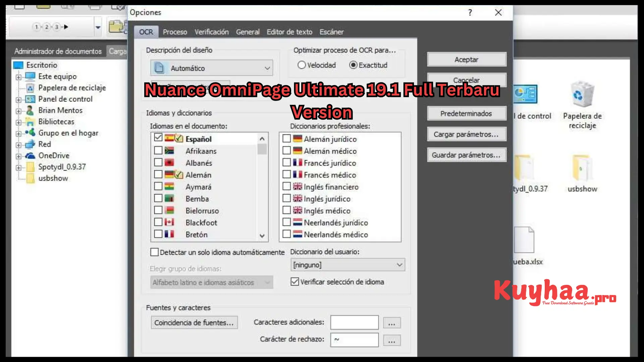Click the language list scroll down arrow
The image size is (644, 362).
262,236
